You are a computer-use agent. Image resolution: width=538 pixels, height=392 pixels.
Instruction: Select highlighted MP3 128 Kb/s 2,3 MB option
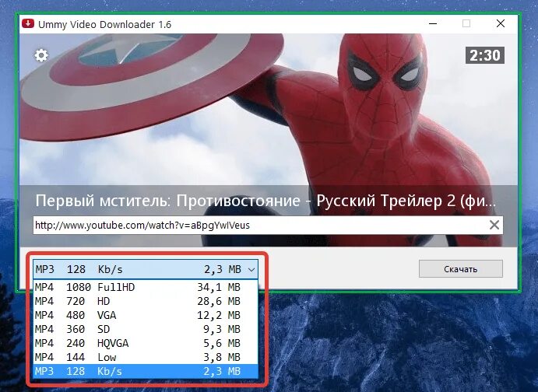tap(146, 372)
